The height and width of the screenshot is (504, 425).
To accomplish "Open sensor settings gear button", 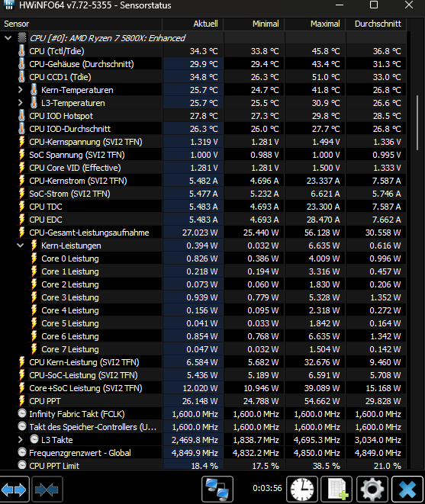I will click(372, 490).
